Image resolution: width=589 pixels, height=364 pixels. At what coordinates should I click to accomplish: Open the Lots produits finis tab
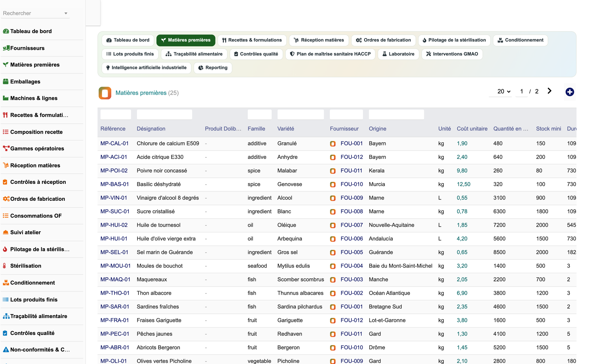(130, 54)
